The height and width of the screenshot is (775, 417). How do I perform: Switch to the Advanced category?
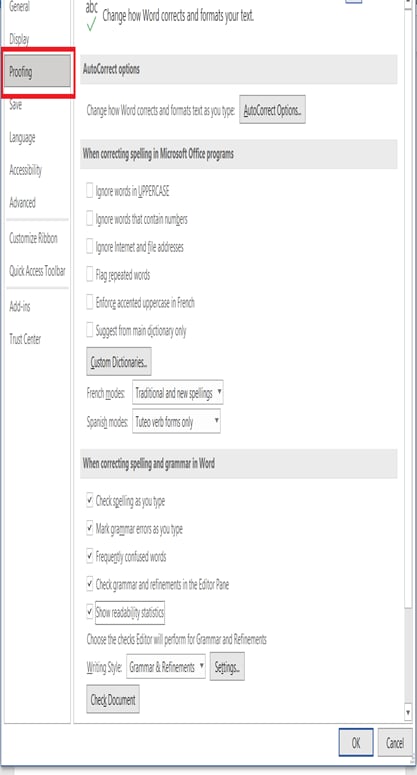point(22,203)
